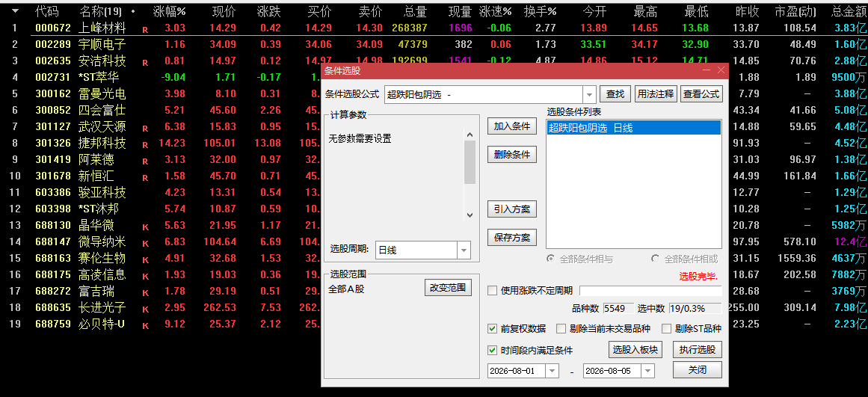The height and width of the screenshot is (397, 868).
Task: Open 用法注释 button
Action: pos(656,94)
